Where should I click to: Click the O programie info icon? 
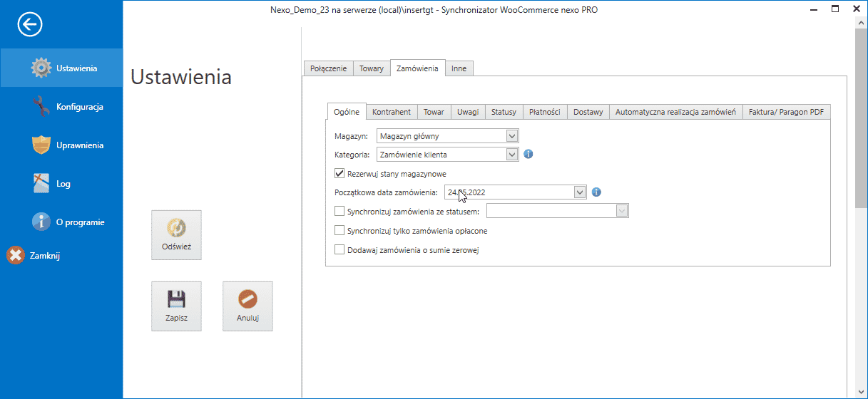(41, 222)
